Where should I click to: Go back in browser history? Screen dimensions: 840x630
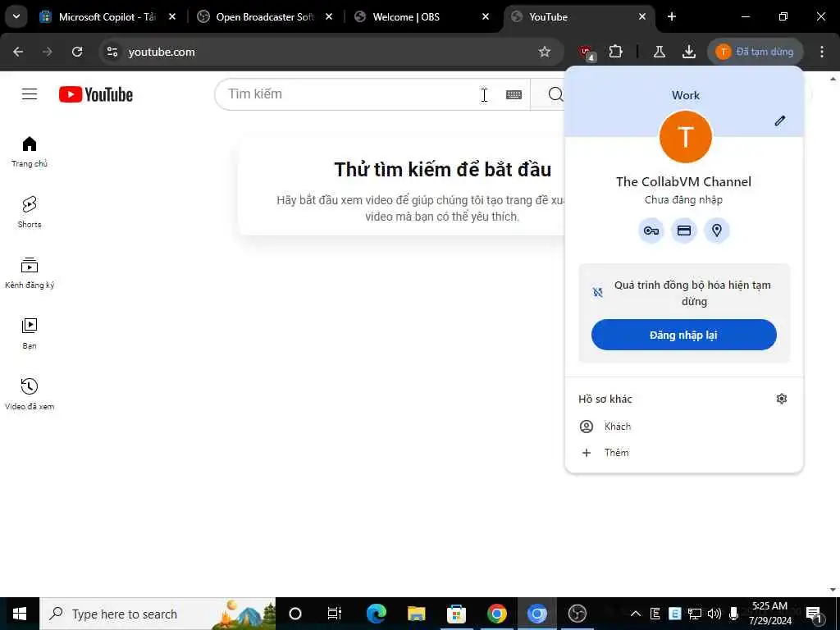click(x=18, y=52)
